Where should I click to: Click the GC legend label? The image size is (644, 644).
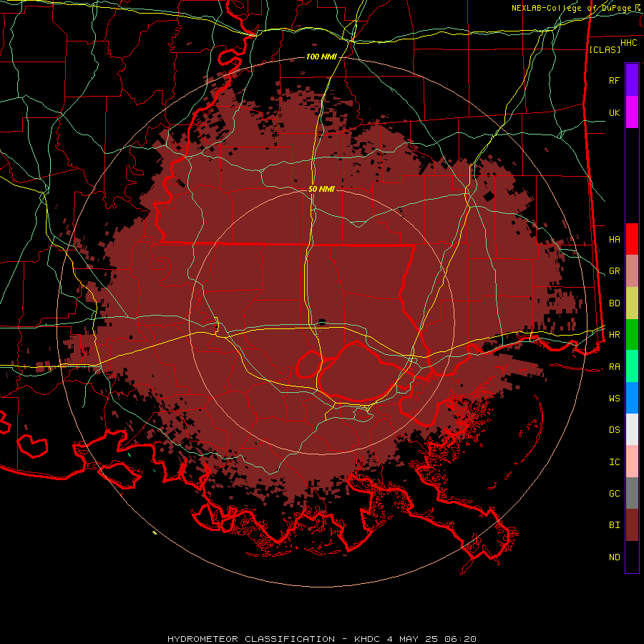pyautogui.click(x=615, y=494)
